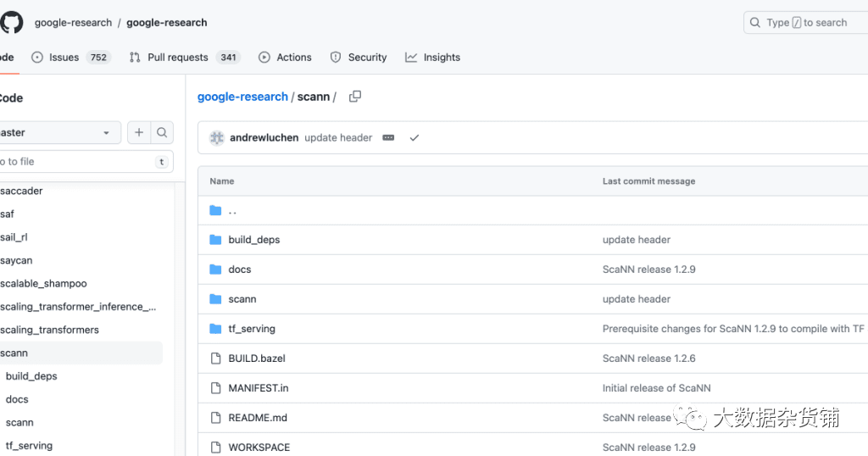View the commit status checkmark

[414, 138]
